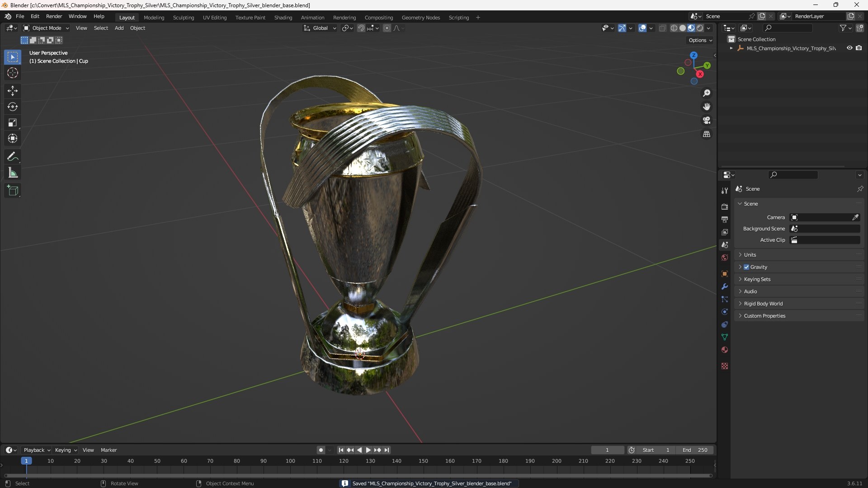Toggle camera view icon
Viewport: 868px width, 488px height.
coord(707,120)
